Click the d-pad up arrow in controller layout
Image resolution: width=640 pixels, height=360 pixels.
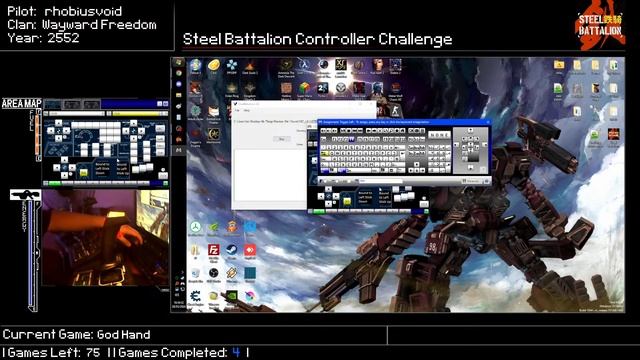[x=328, y=189]
